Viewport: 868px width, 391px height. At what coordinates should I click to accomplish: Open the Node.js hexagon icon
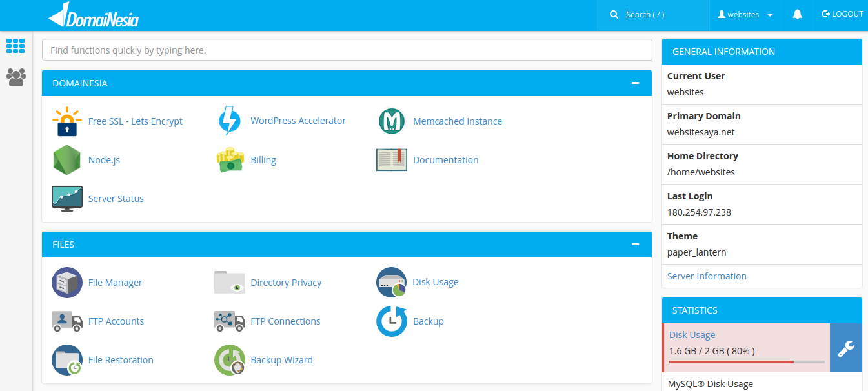click(67, 160)
